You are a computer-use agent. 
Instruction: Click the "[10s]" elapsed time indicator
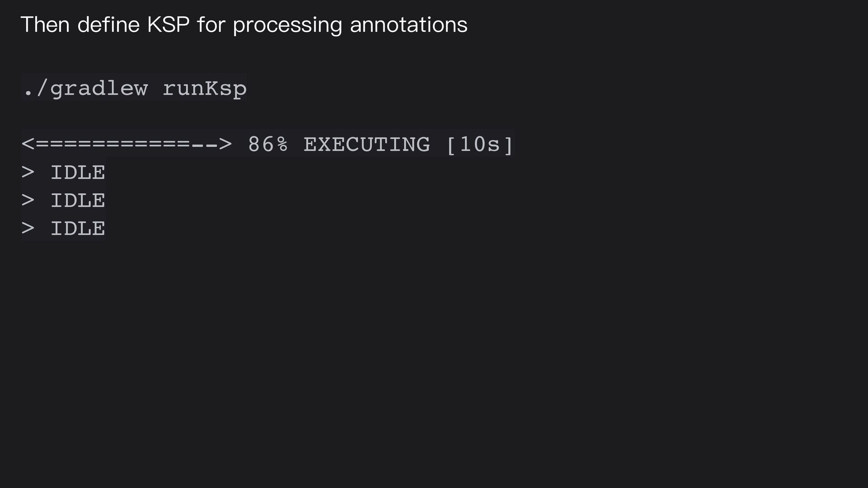480,145
